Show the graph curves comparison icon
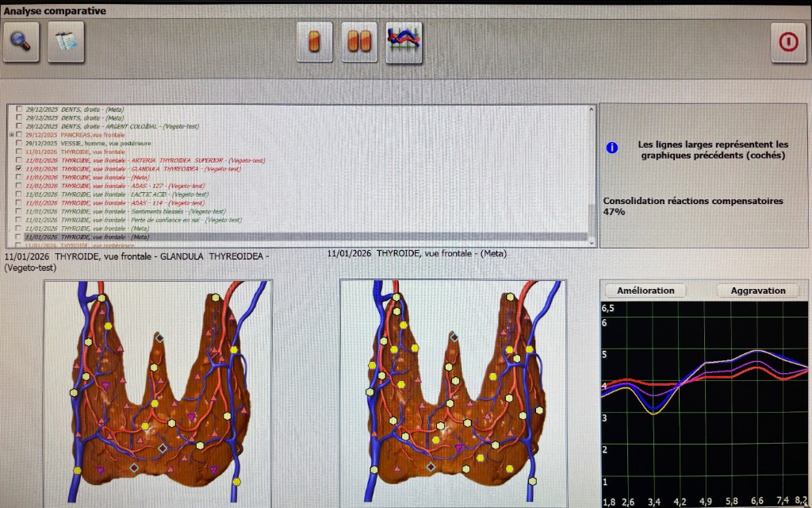The image size is (812, 508). (x=404, y=42)
